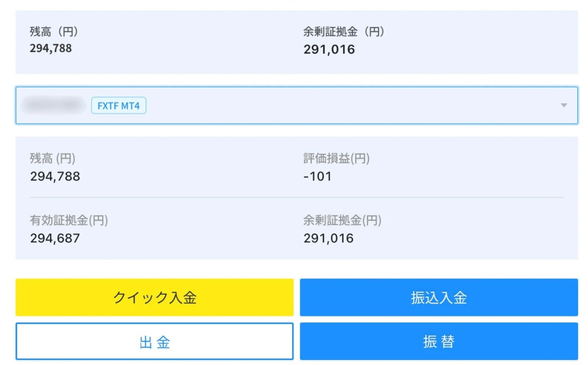Screen dimensions: 588x365
Task: Select the 291,016 value in top summary
Action: 329,49
